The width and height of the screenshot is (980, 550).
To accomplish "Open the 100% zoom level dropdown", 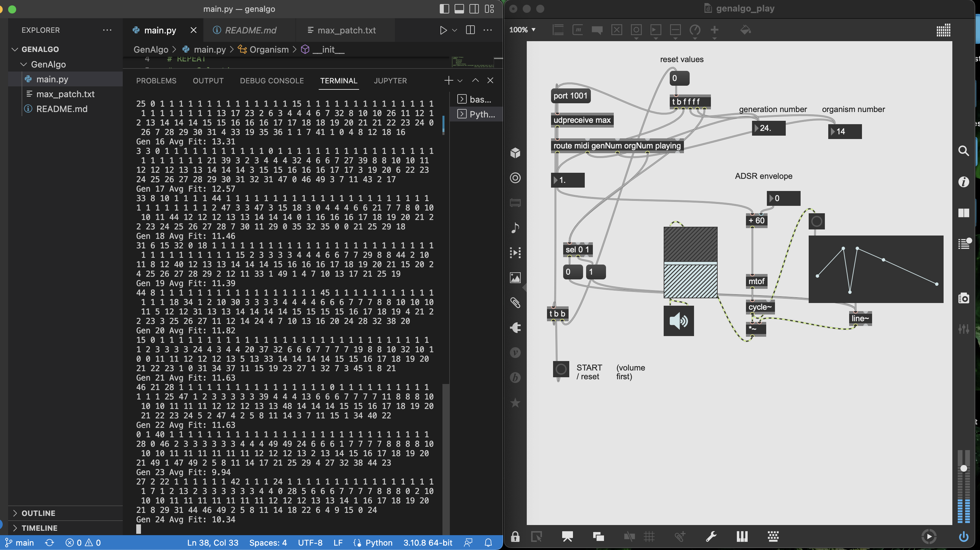I will (x=522, y=30).
